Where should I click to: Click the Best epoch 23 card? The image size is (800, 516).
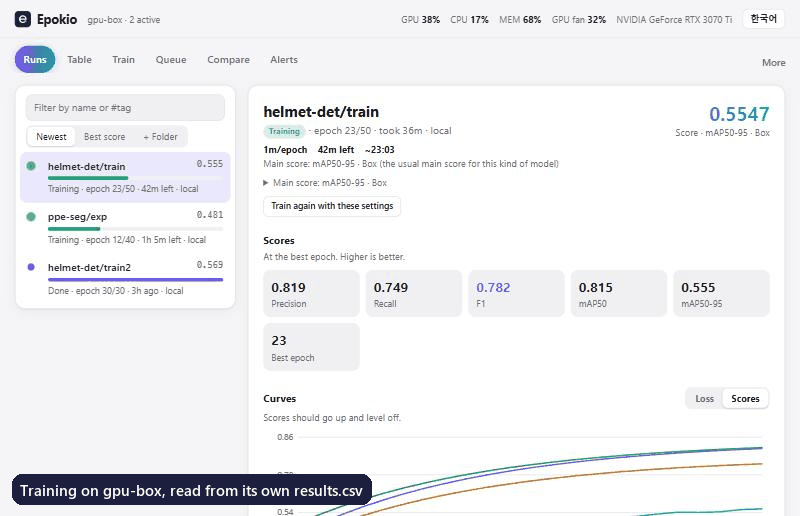coord(311,347)
